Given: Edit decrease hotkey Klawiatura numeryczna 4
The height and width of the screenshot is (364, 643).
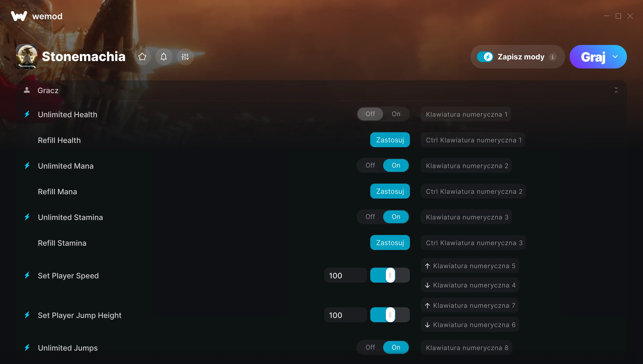Looking at the screenshot, I should point(470,285).
